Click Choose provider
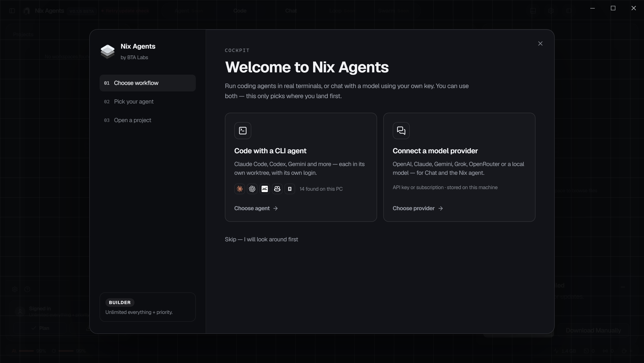 click(x=414, y=208)
